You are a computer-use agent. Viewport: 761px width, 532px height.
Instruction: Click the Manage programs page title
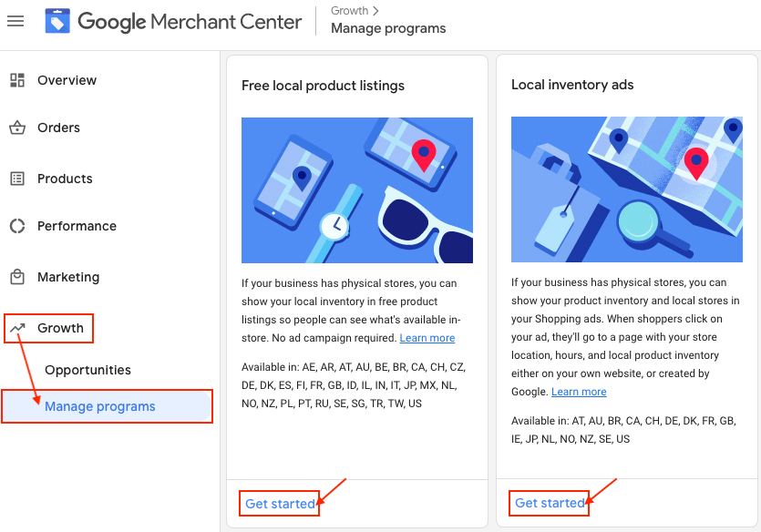(387, 28)
